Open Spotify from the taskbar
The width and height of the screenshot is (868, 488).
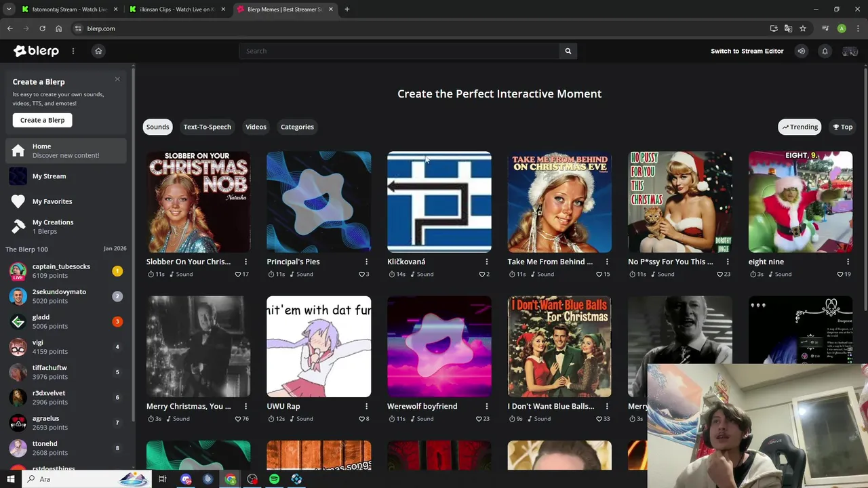click(x=274, y=479)
